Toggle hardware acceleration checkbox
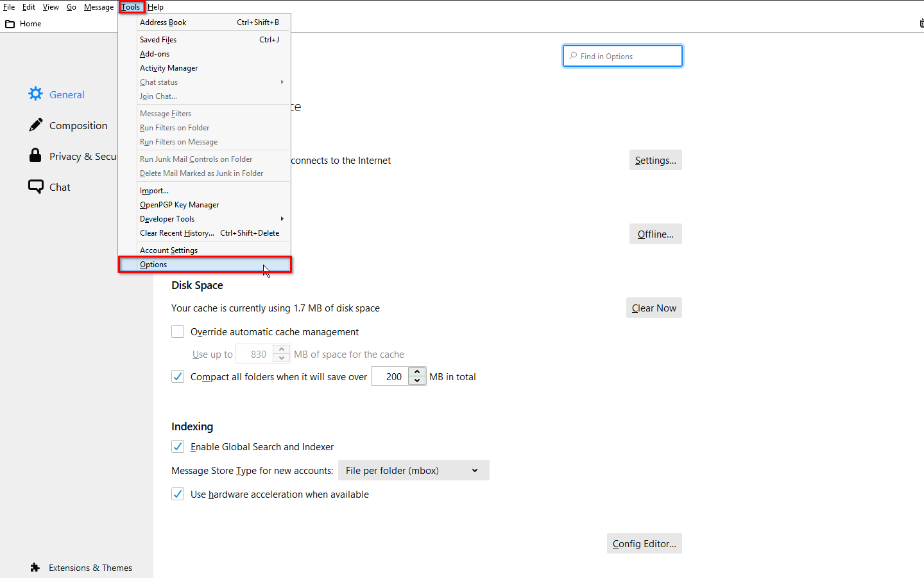 [178, 494]
